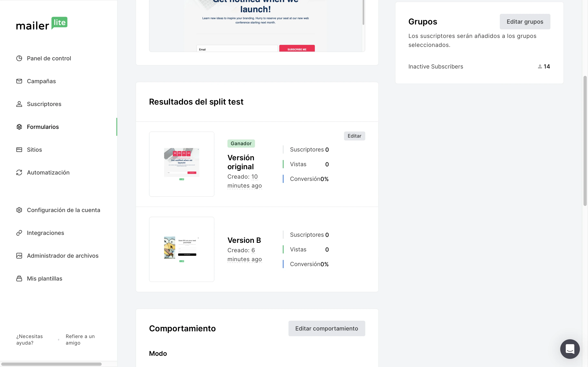588x367 pixels.
Task: Click the Formularios layers icon
Action: point(19,127)
